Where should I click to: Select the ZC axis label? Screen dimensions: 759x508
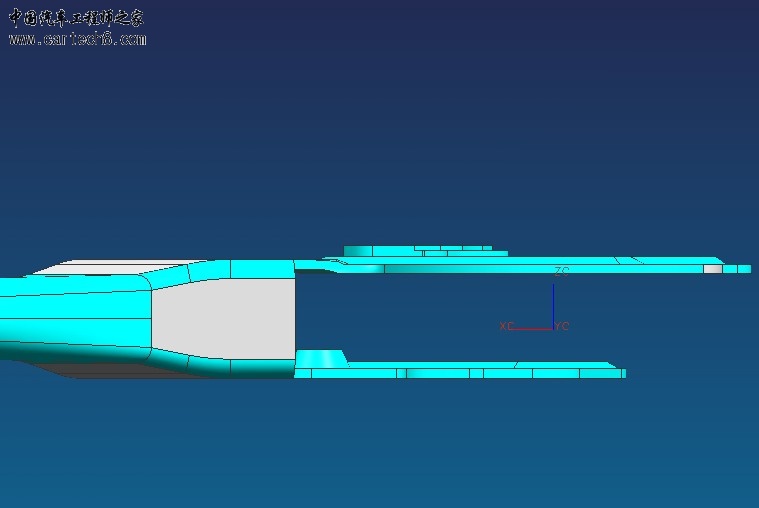point(561,271)
